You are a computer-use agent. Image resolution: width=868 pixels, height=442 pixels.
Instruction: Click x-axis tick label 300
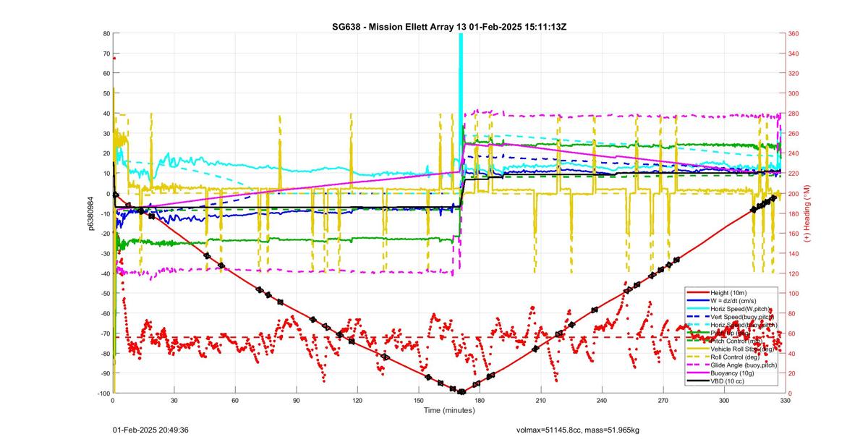(724, 399)
